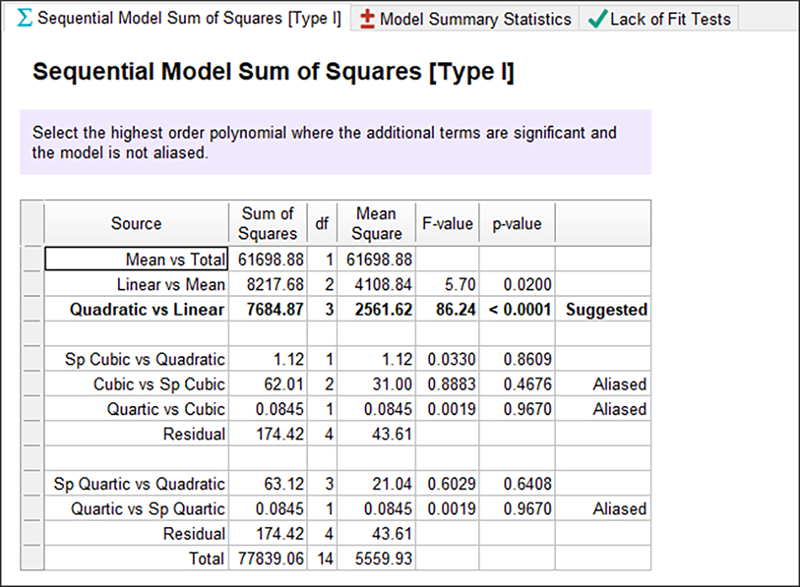Viewport: 800px width, 587px height.
Task: Click the green checkmark icon for Lack of Fit
Action: [597, 19]
